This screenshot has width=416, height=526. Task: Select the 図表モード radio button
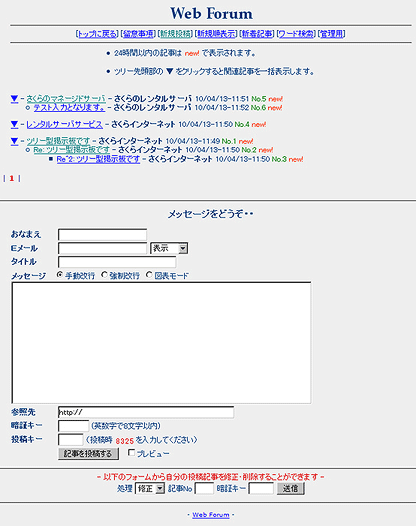tap(149, 275)
